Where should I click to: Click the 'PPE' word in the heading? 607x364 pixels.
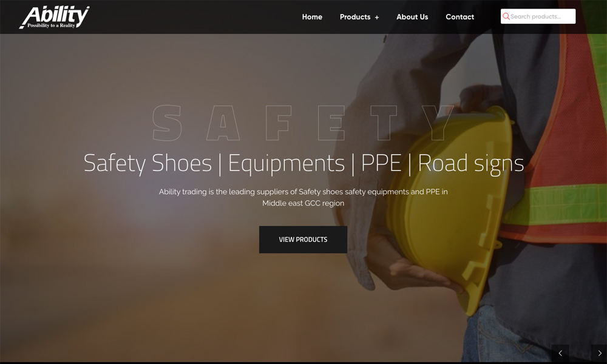tap(381, 163)
